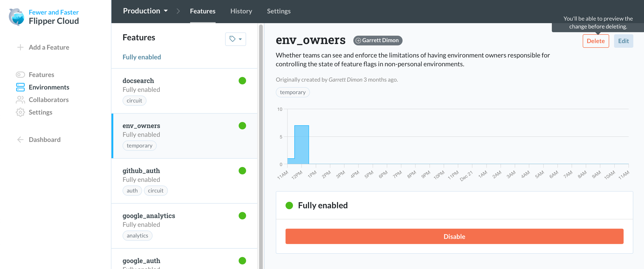Return to the Dashboard
Screen dimensions: 644x269
pyautogui.click(x=45, y=140)
